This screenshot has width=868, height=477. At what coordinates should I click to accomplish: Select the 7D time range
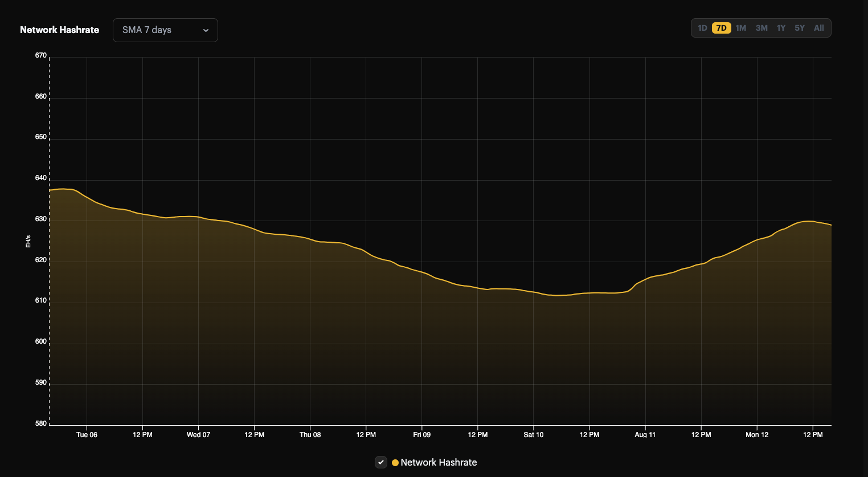pyautogui.click(x=720, y=27)
